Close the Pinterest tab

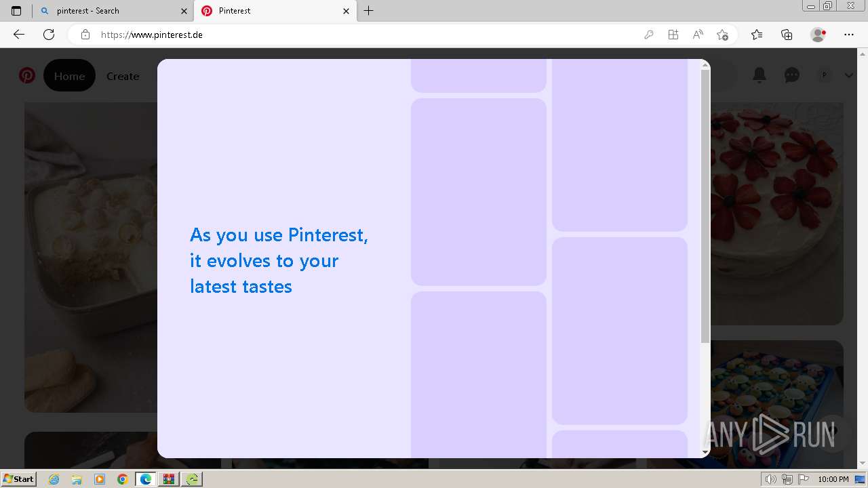click(347, 11)
